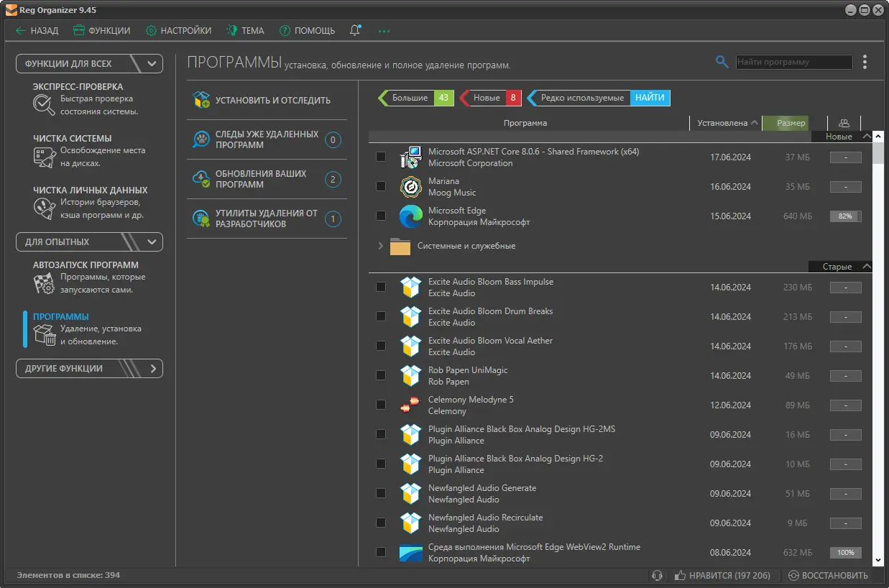
Task: Click the notification bell icon
Action: 355,30
